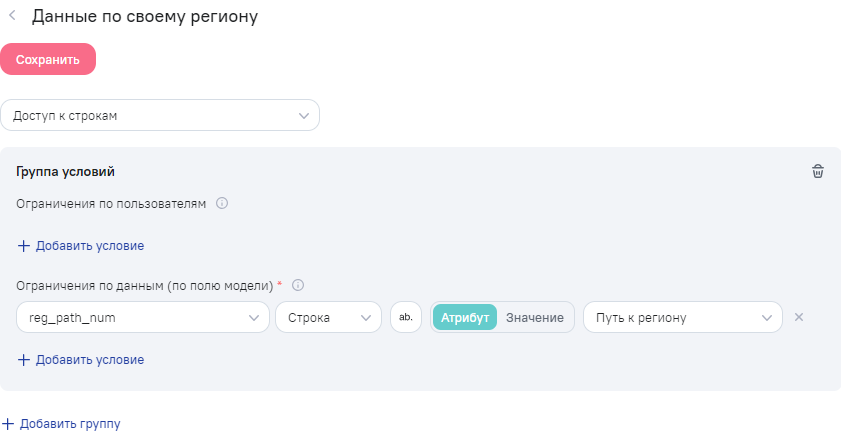
Task: Delete the condition group with trash icon
Action: tap(817, 171)
